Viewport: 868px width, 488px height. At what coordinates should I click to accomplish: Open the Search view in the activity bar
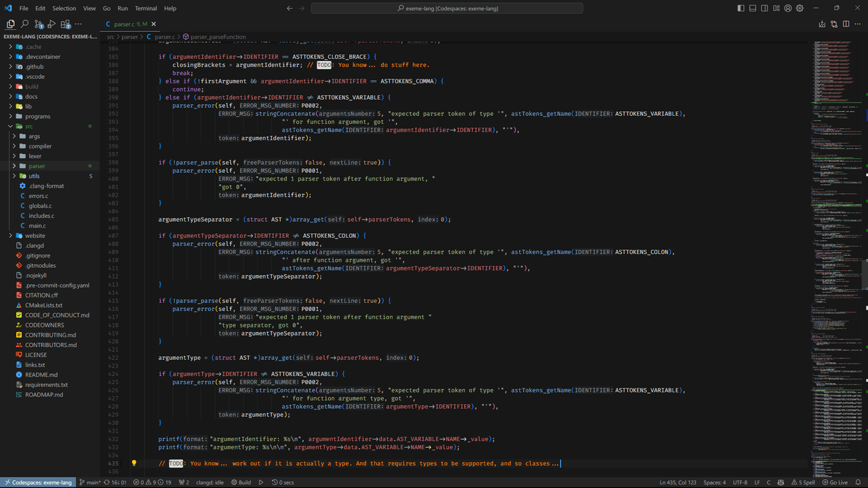[23, 24]
